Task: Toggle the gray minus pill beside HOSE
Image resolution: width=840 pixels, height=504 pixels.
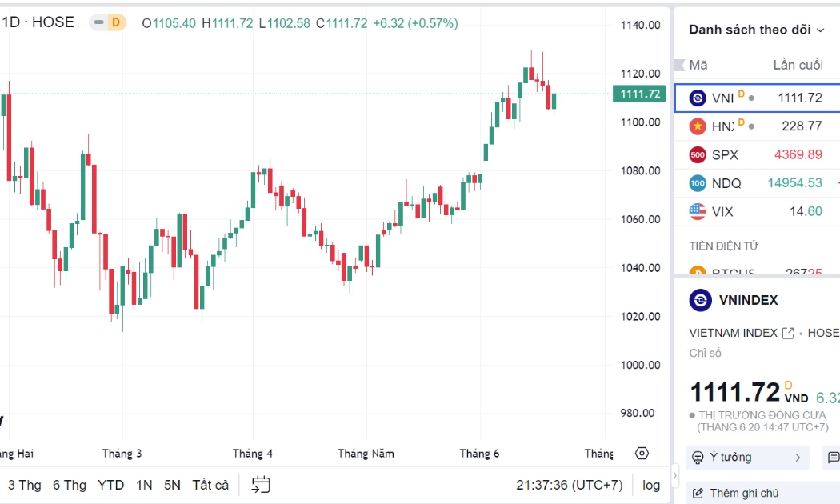Action: point(99,22)
